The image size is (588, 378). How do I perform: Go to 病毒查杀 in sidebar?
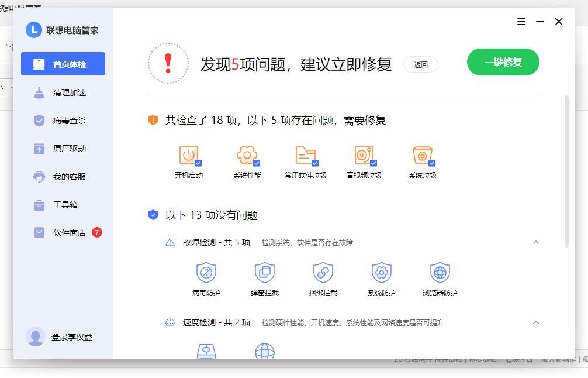[63, 121]
